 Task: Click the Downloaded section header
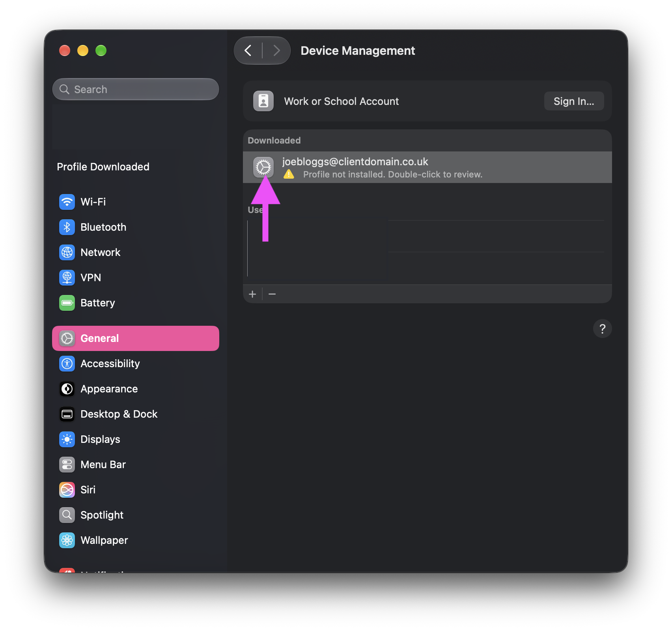(274, 140)
